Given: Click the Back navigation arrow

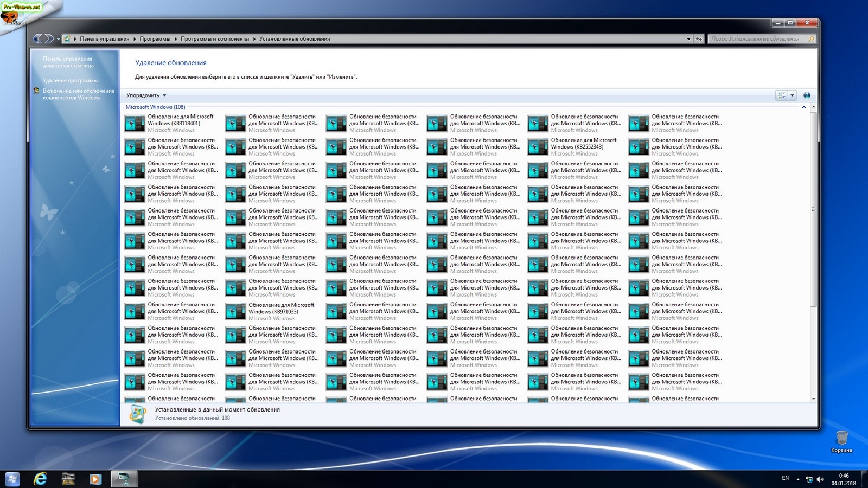Looking at the screenshot, I should coord(37,38).
